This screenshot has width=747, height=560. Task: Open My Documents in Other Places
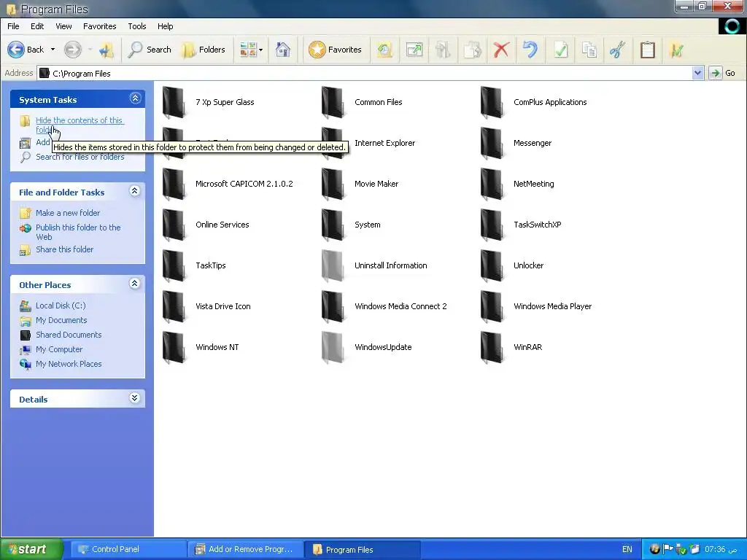[61, 320]
